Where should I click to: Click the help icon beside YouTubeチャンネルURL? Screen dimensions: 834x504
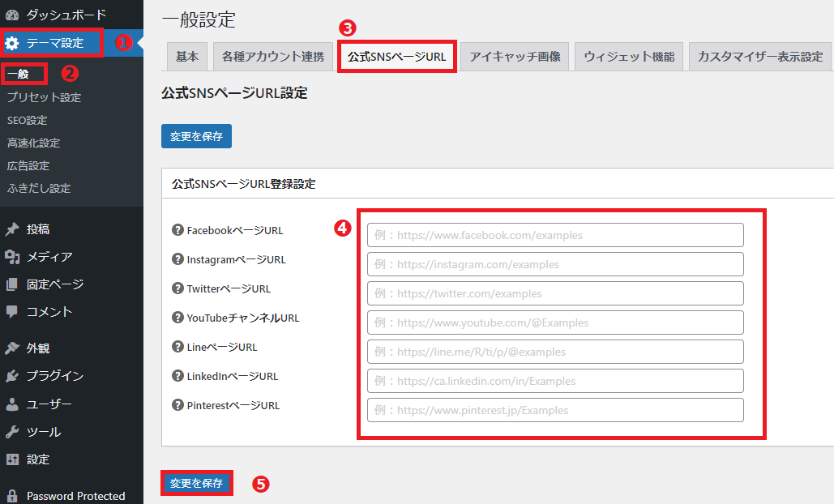pyautogui.click(x=178, y=318)
